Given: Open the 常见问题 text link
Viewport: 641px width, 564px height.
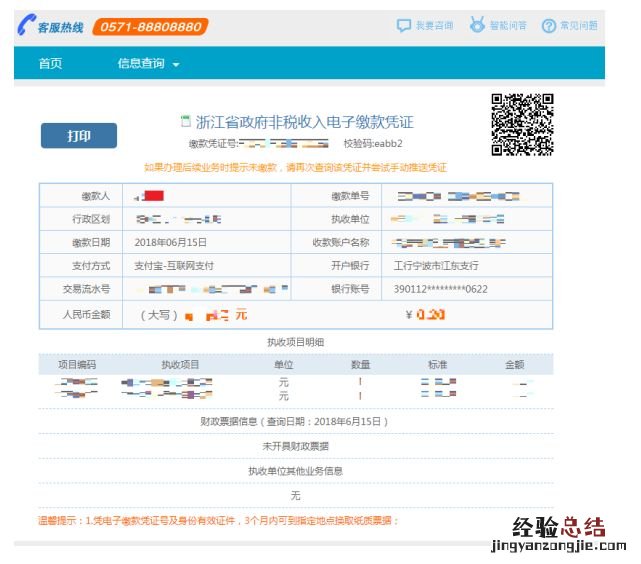Looking at the screenshot, I should pyautogui.click(x=579, y=26).
